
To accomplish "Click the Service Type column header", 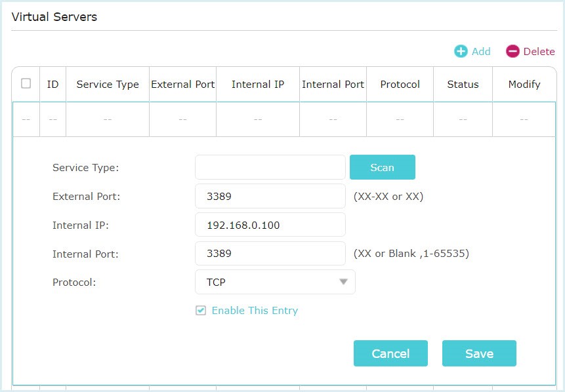I will (107, 84).
